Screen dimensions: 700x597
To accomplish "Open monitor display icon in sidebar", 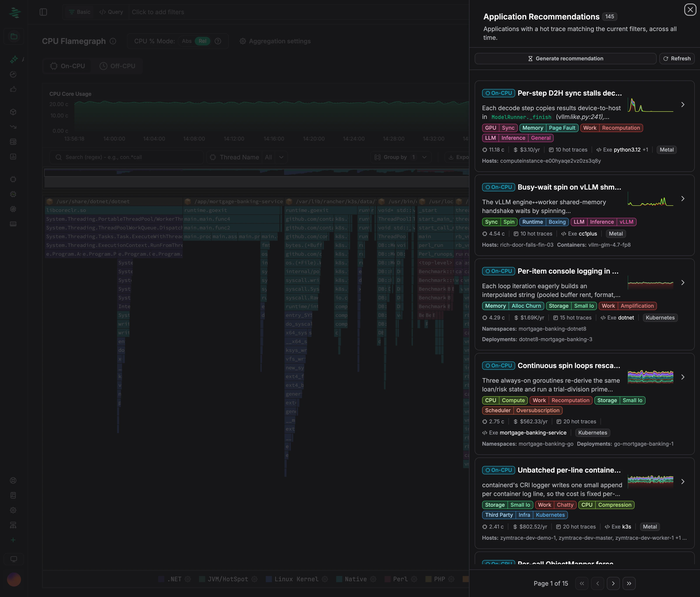I will pos(14,559).
